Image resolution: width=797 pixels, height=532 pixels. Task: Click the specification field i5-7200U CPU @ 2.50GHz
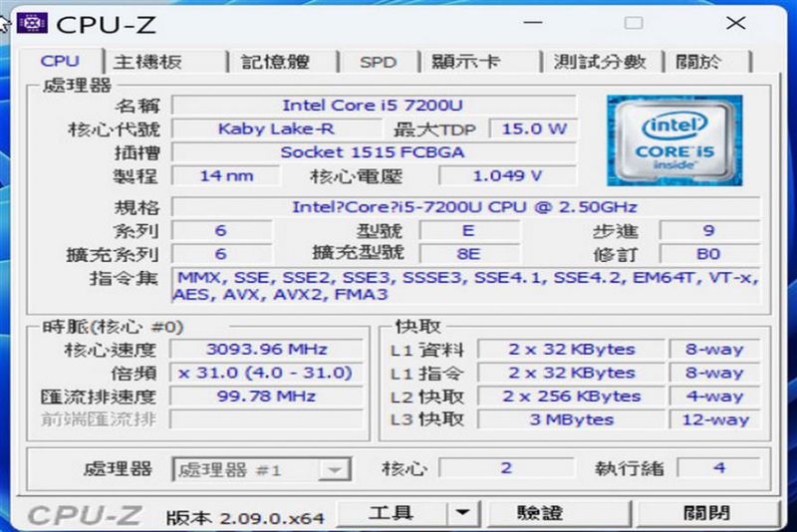tap(465, 207)
